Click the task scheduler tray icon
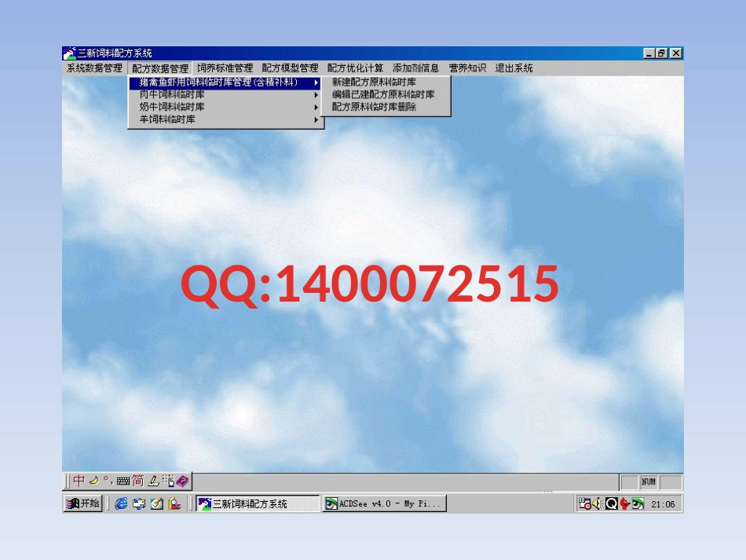The height and width of the screenshot is (560, 746). coord(584,503)
